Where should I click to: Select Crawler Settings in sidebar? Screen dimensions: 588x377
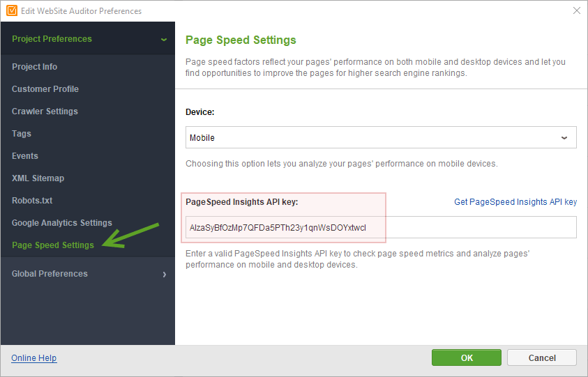coord(45,111)
